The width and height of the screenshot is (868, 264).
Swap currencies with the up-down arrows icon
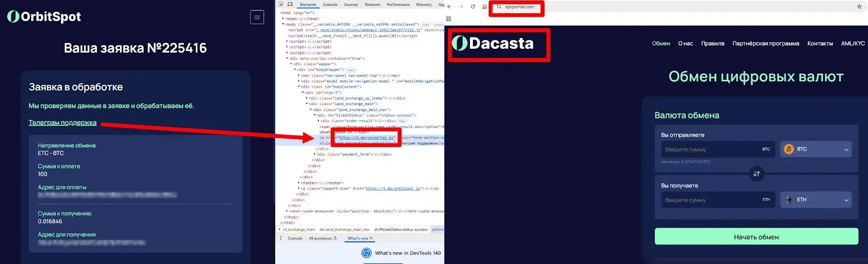click(x=756, y=174)
